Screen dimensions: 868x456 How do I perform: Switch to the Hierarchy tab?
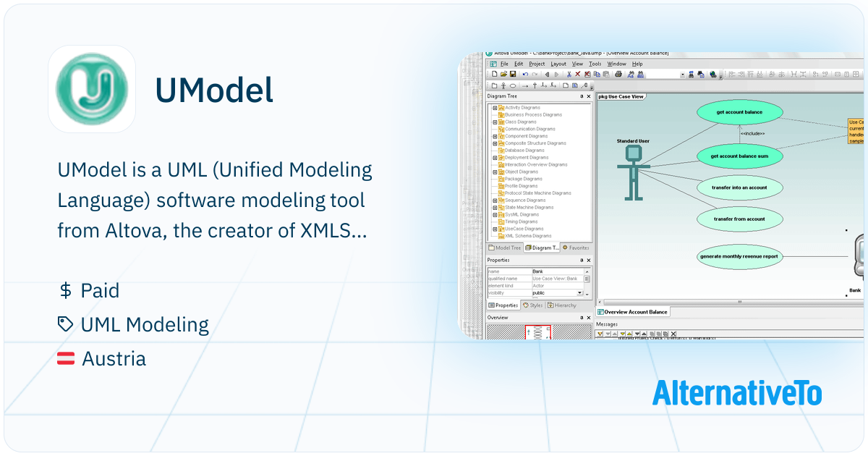(562, 305)
